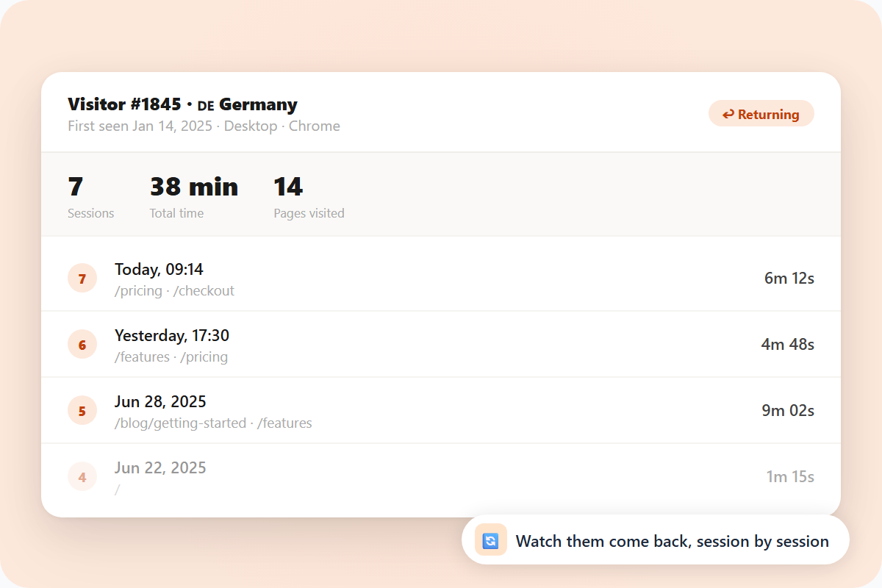
Task: Click the First seen Jan 14, 2025 line
Action: [204, 126]
